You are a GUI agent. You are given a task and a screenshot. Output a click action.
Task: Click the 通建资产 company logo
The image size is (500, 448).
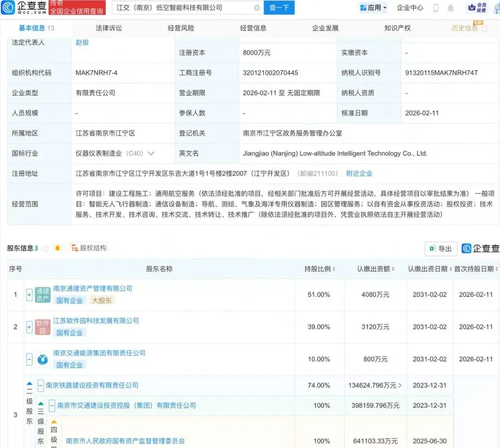pyautogui.click(x=43, y=294)
